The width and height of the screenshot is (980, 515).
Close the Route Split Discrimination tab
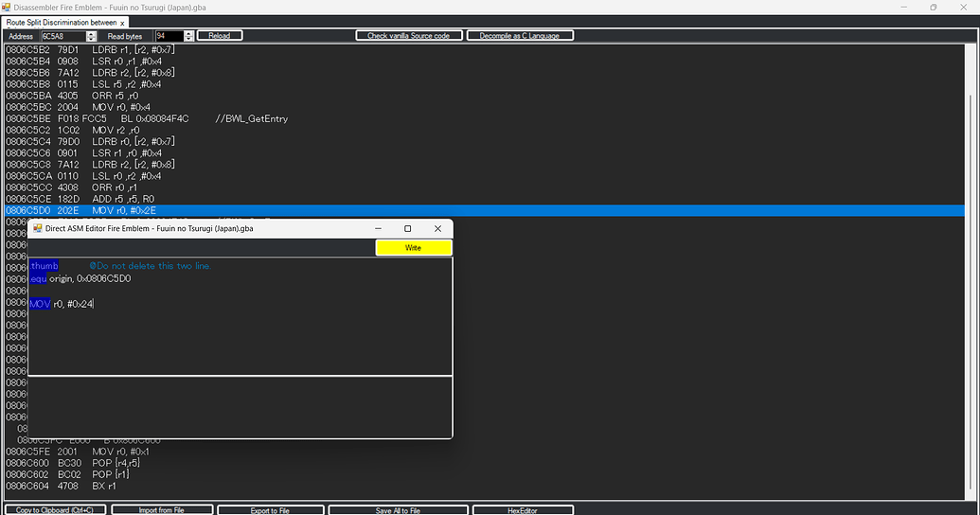122,23
